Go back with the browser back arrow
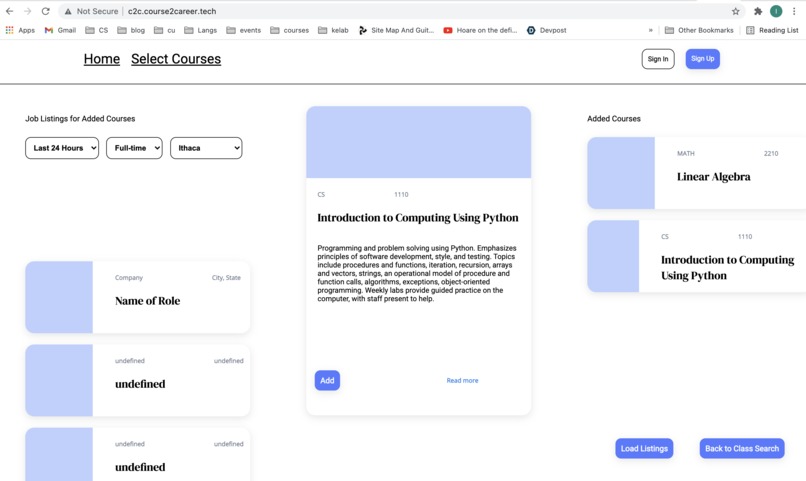This screenshot has height=481, width=806. (9, 11)
